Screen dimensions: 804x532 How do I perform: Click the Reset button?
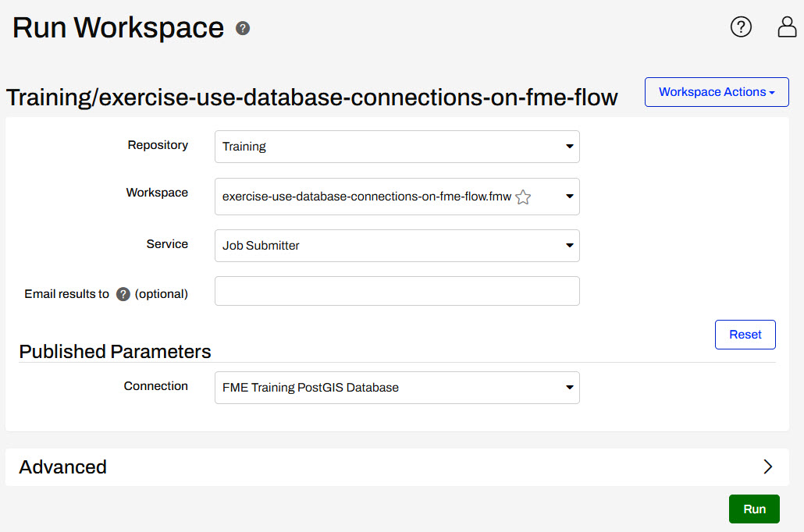pos(745,335)
